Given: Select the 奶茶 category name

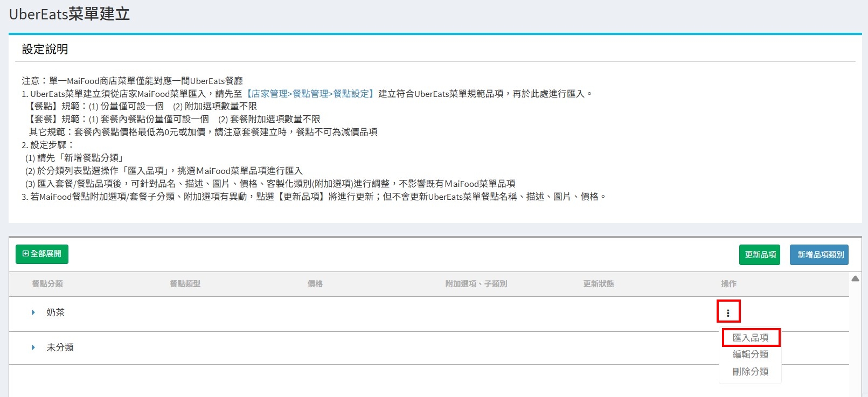Looking at the screenshot, I should pyautogui.click(x=55, y=312).
